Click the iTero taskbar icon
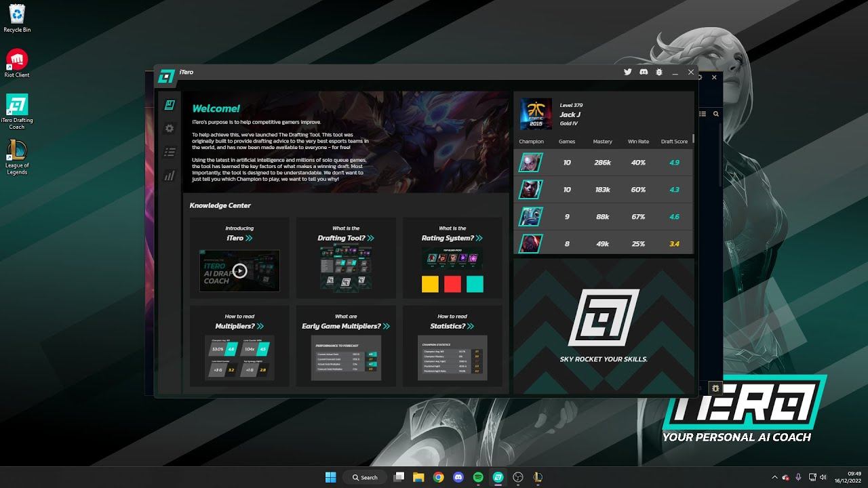 (498, 477)
